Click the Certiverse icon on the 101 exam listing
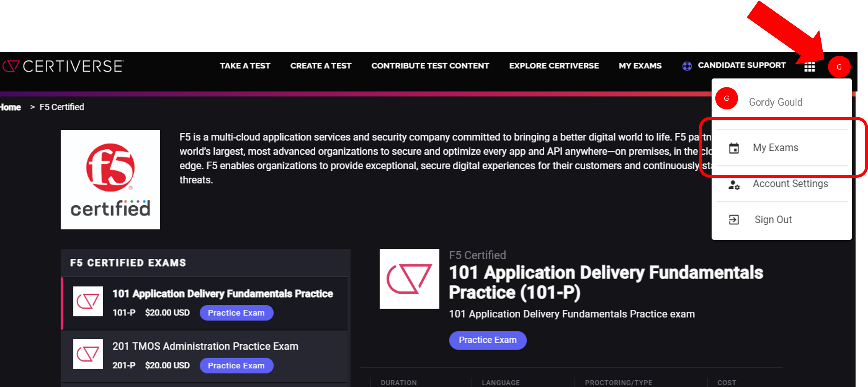This screenshot has width=868, height=387. pyautogui.click(x=88, y=301)
